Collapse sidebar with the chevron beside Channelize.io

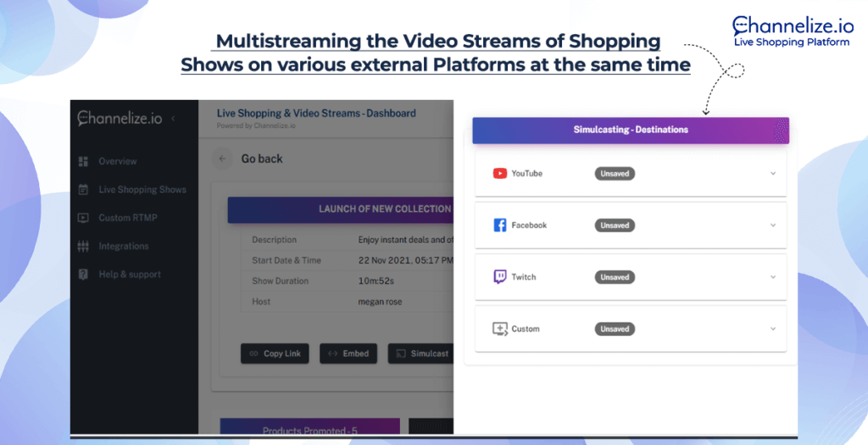click(173, 119)
